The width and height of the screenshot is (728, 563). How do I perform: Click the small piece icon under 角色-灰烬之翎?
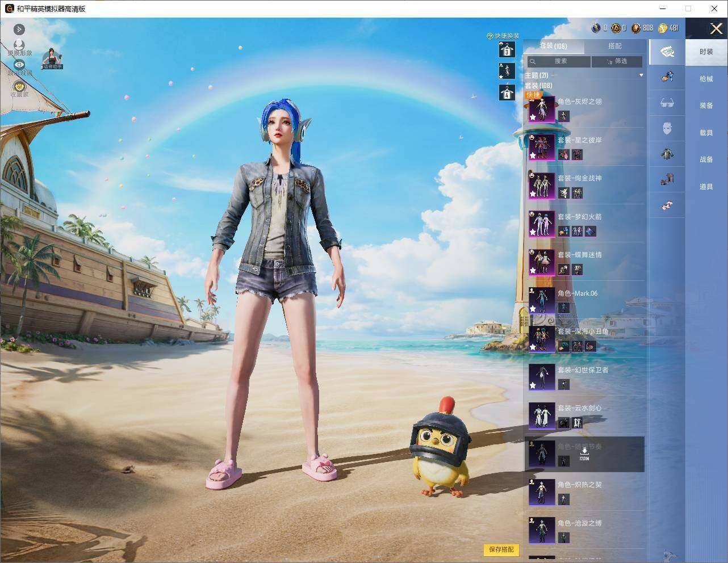tap(564, 116)
